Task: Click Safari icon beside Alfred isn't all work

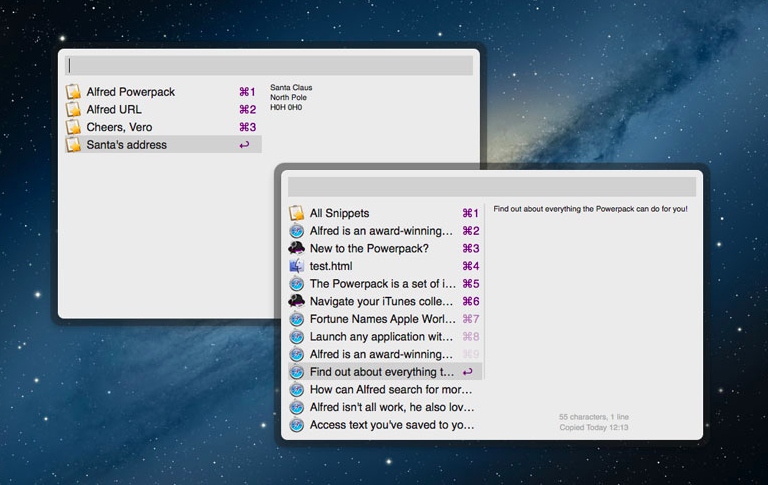Action: (296, 407)
